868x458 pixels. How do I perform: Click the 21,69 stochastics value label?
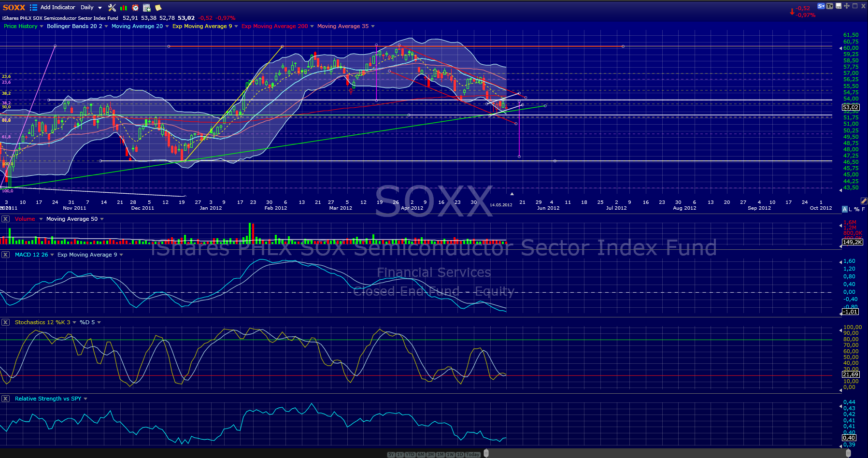tap(851, 374)
